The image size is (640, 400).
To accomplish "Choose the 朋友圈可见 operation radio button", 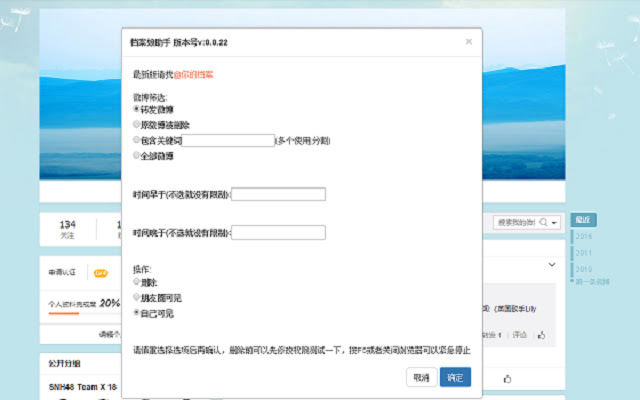I will 136,297.
